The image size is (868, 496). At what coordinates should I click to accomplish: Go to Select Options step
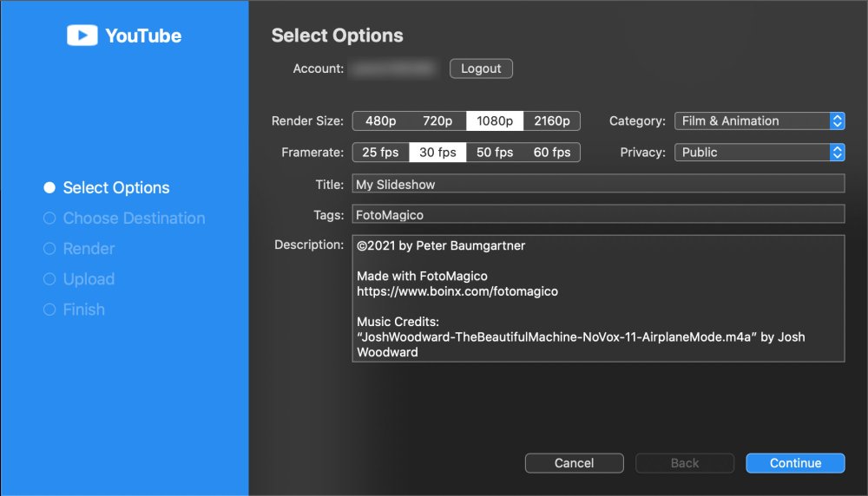107,188
